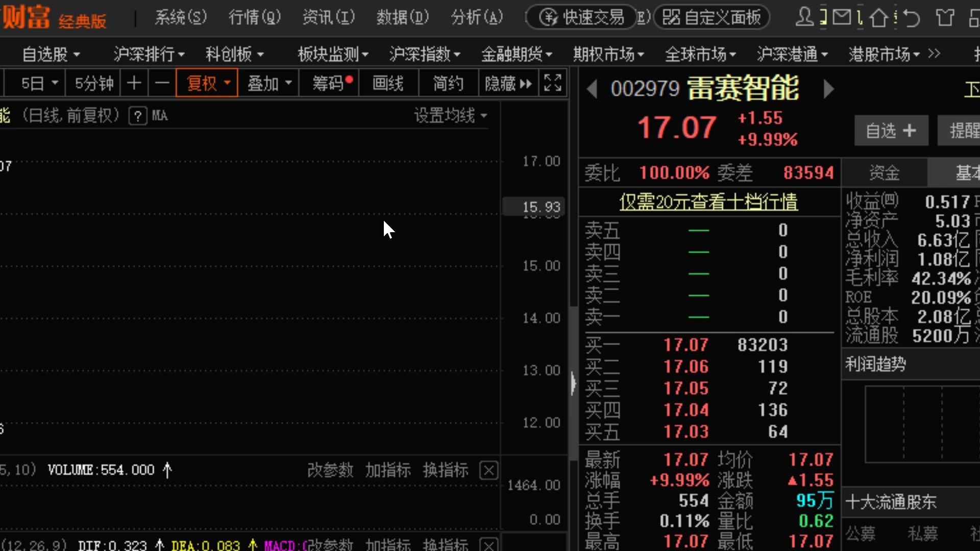Go to previous stock arrow
The width and height of the screenshot is (980, 551).
(x=592, y=89)
